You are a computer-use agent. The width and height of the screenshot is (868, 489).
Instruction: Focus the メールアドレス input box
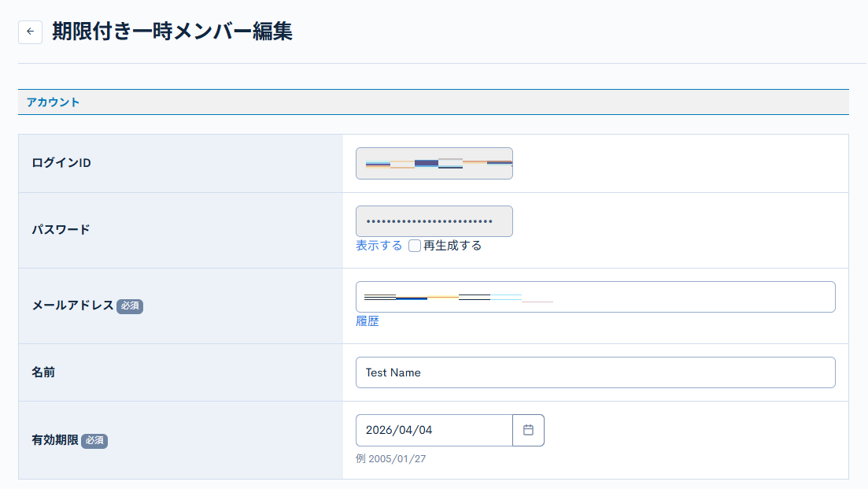point(595,297)
